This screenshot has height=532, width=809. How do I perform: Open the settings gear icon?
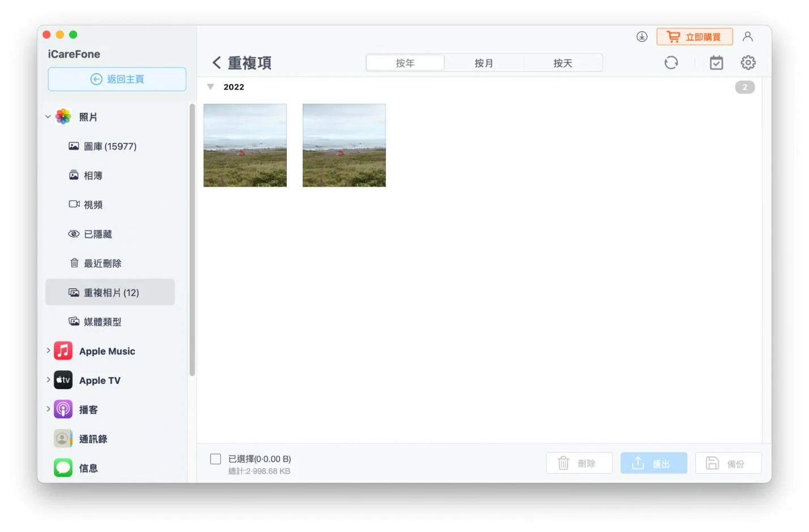pyautogui.click(x=748, y=63)
